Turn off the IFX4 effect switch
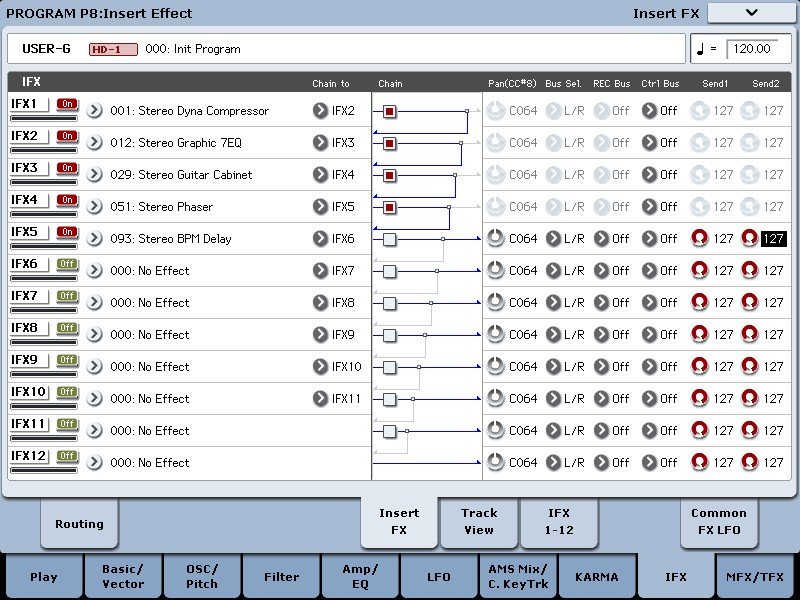This screenshot has height=600, width=800. 67,200
